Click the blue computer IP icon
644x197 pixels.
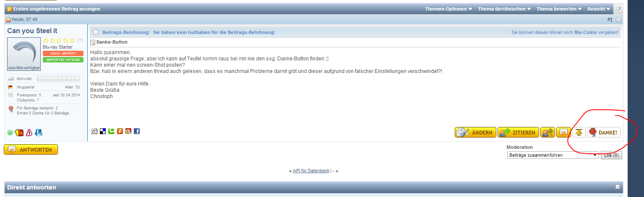click(39, 132)
